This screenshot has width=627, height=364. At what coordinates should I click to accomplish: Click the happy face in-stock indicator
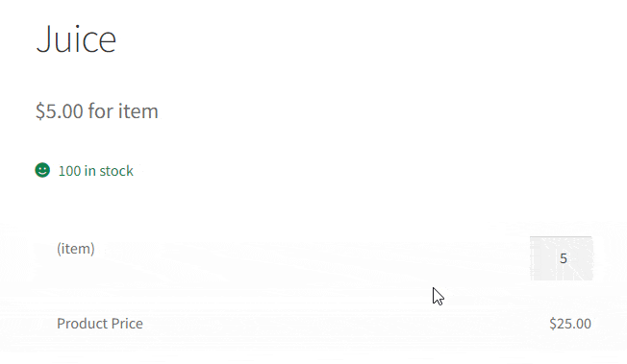(42, 170)
